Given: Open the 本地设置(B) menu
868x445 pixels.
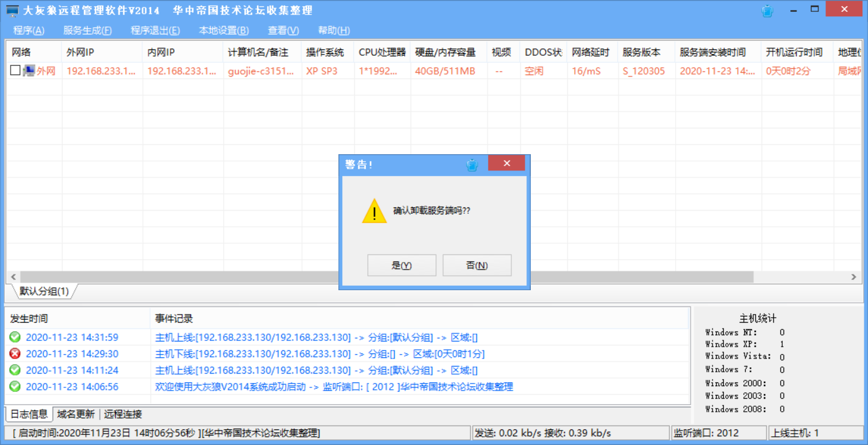Looking at the screenshot, I should (224, 30).
